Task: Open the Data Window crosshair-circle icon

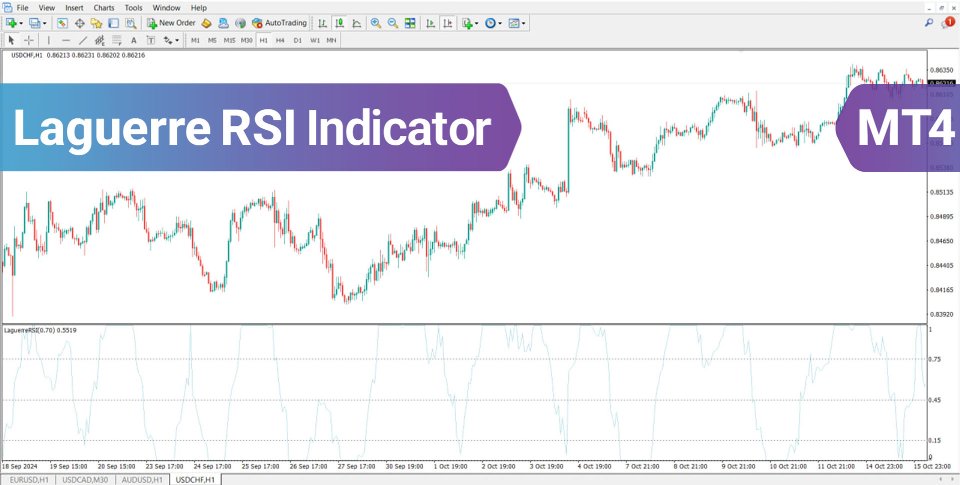Action: (x=80, y=23)
